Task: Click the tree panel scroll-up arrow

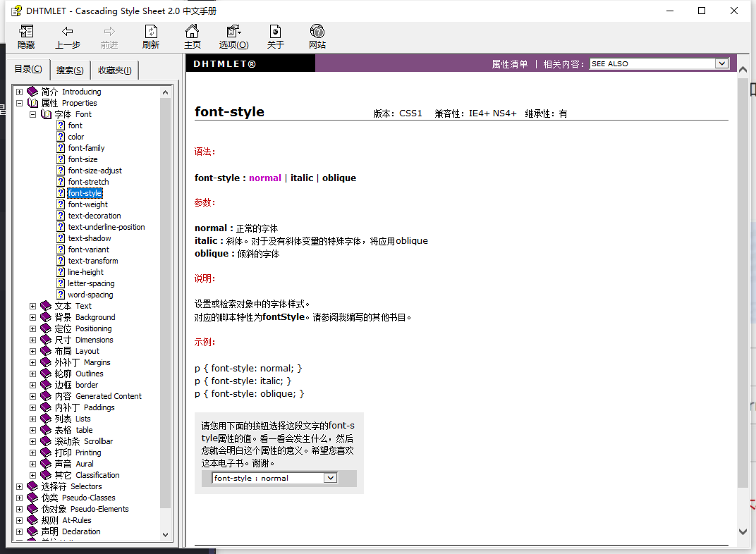Action: pyautogui.click(x=165, y=92)
